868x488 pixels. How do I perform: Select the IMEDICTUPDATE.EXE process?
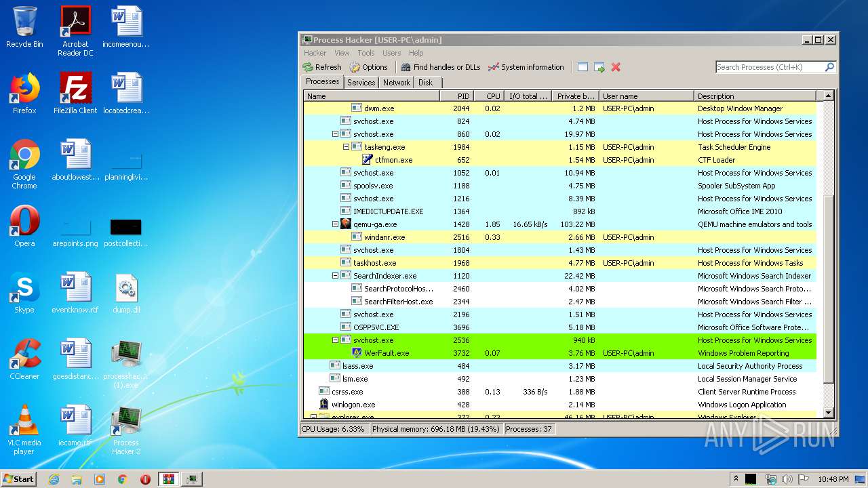tap(560, 211)
